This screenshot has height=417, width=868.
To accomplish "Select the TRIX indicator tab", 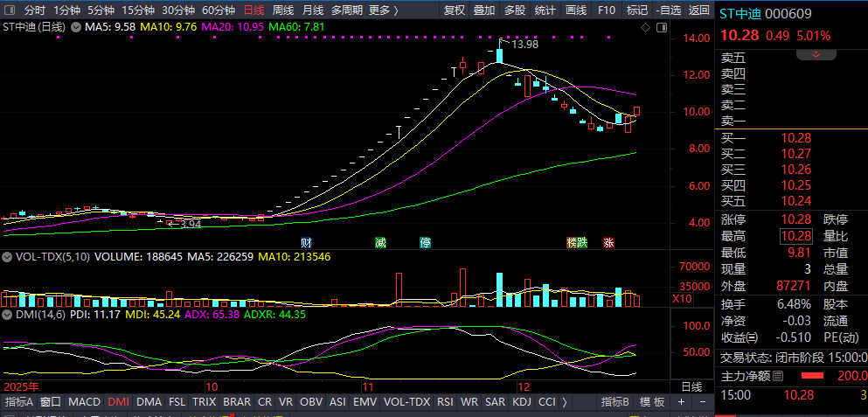I will (205, 401).
